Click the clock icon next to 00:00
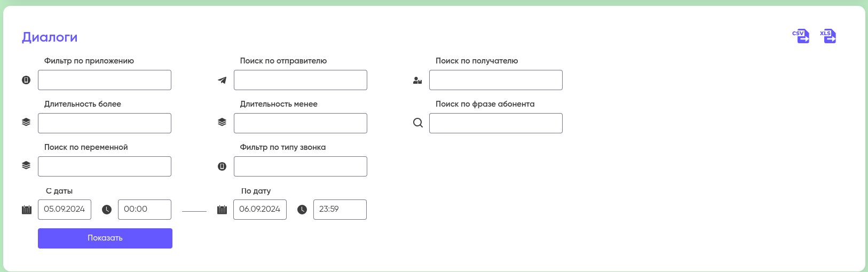The width and height of the screenshot is (868, 272). (107, 210)
